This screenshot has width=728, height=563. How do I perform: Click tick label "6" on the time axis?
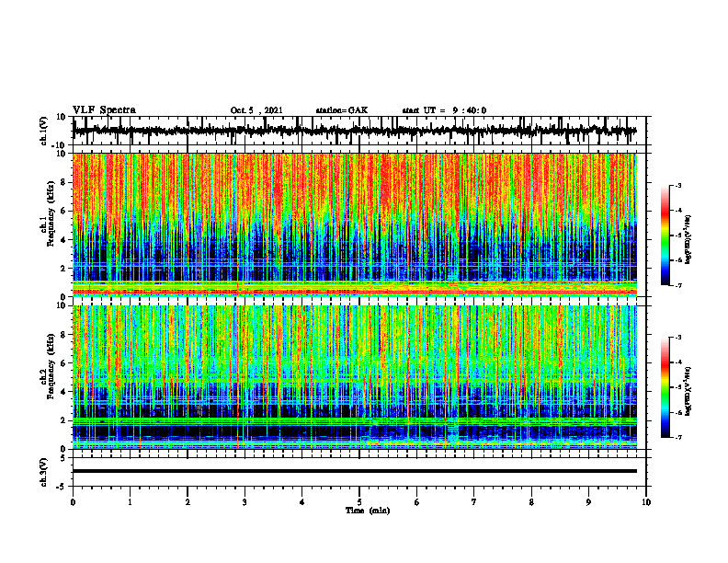pos(417,502)
